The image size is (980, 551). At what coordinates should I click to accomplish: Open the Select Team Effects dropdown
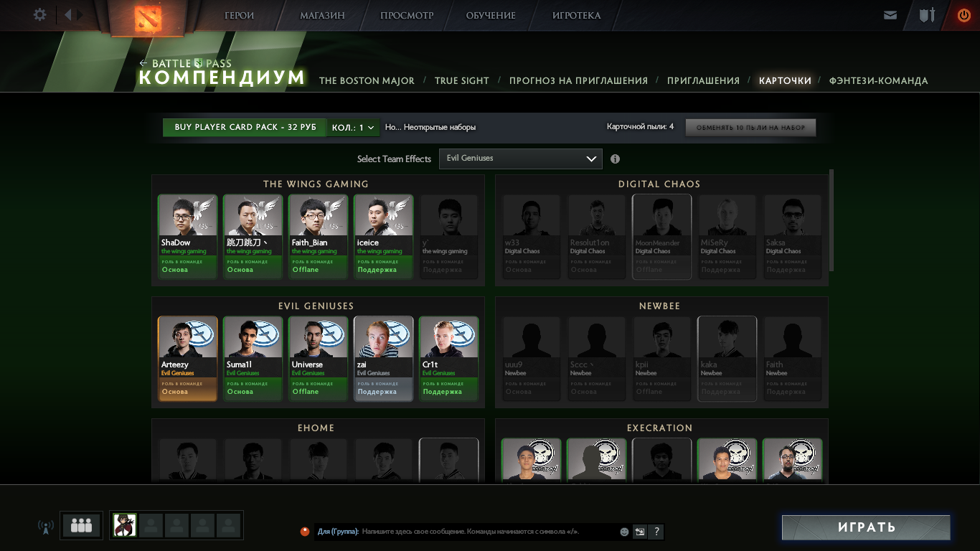520,159
